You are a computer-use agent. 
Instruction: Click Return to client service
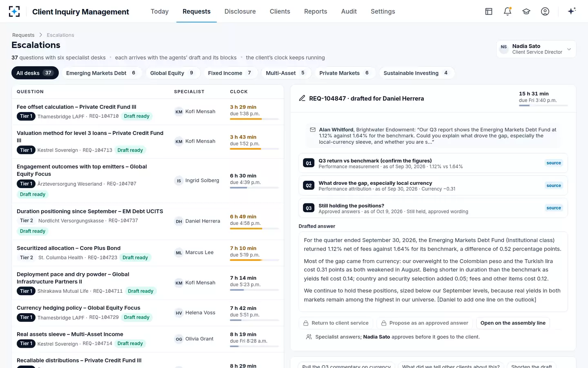[x=336, y=323]
